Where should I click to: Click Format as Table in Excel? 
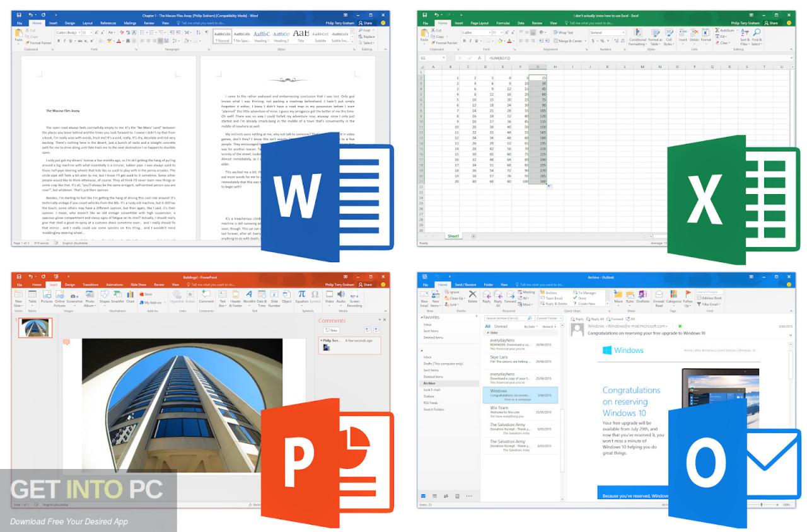655,37
